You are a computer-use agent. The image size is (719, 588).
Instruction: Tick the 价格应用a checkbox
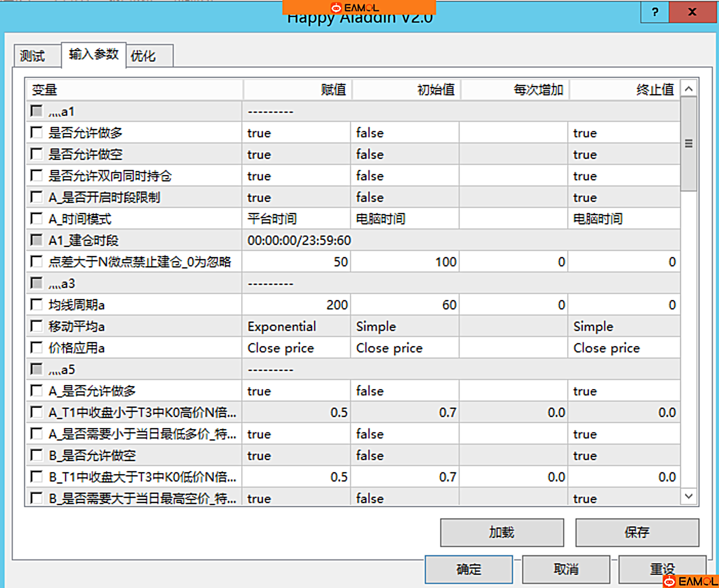point(36,348)
